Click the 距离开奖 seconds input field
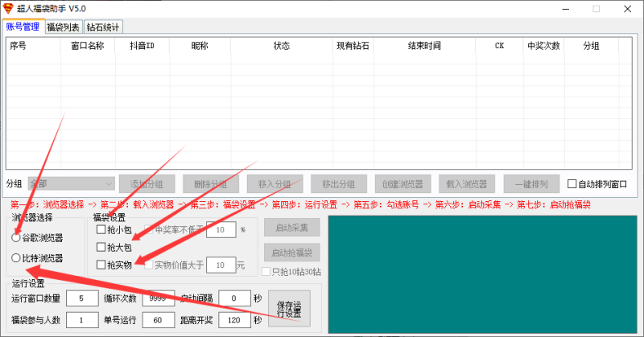 click(234, 320)
